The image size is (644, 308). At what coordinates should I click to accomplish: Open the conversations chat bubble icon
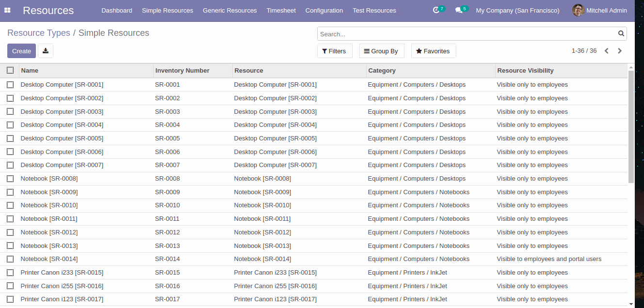(x=459, y=10)
